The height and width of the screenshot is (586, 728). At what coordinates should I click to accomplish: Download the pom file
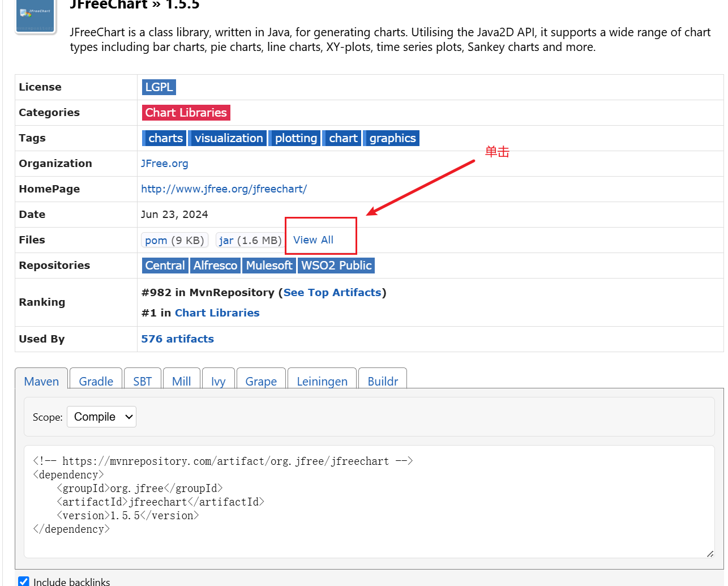tap(156, 240)
